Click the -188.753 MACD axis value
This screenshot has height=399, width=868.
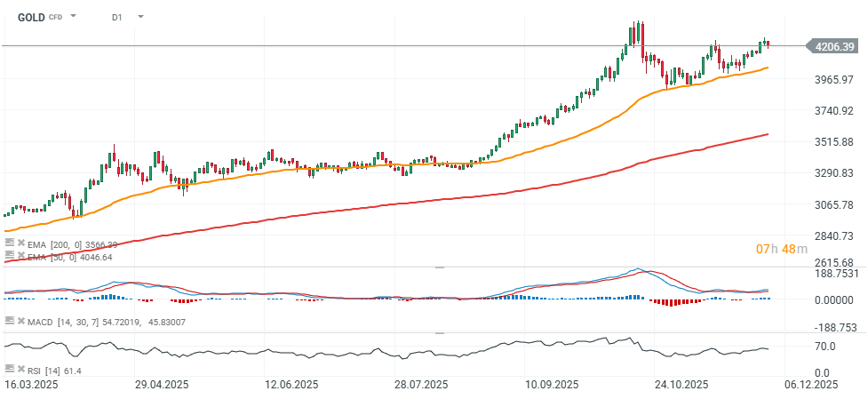pyautogui.click(x=836, y=328)
